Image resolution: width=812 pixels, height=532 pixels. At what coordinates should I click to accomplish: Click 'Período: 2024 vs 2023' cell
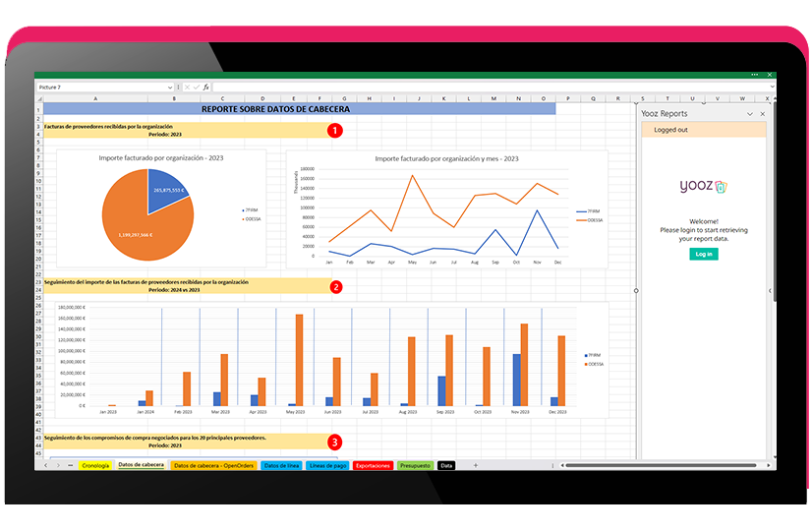point(174,290)
